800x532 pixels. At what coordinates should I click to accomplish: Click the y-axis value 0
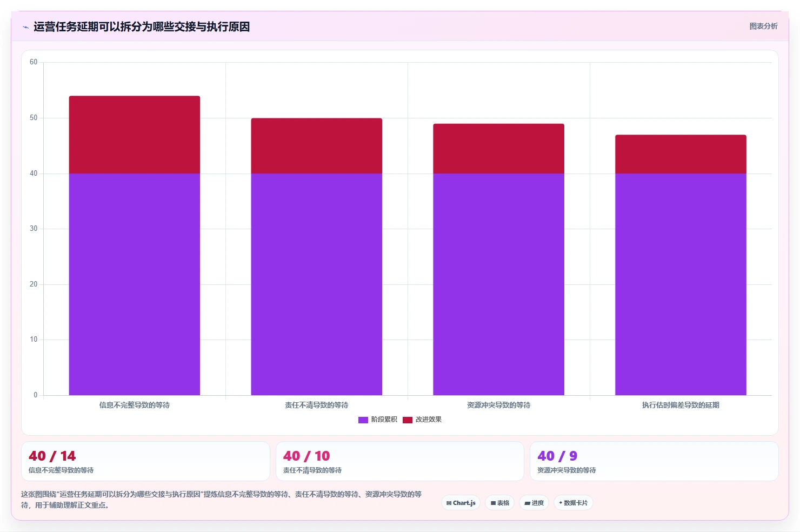click(x=36, y=395)
